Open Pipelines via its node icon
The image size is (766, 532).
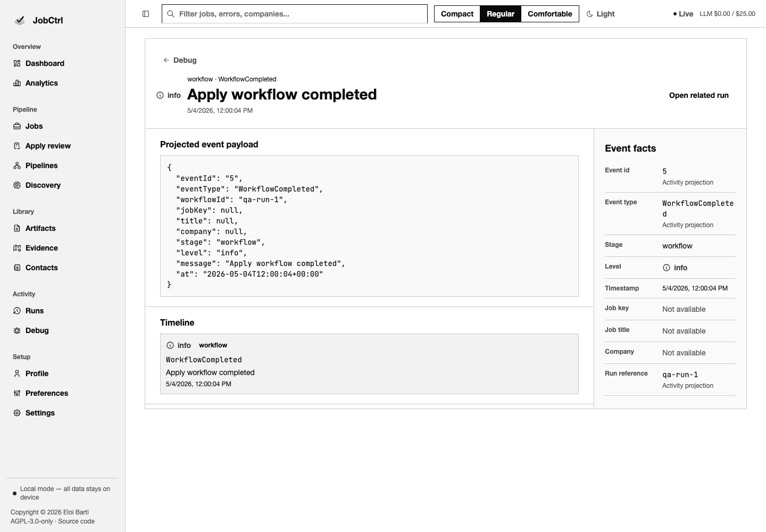[x=17, y=165]
